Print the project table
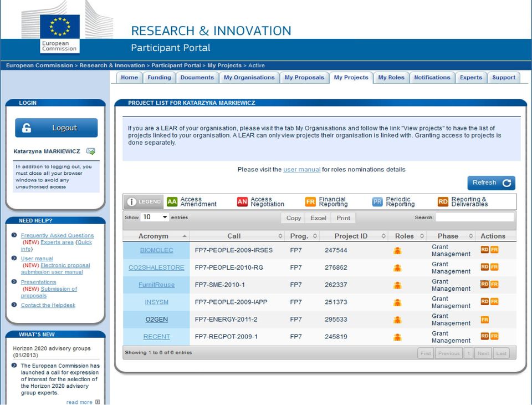Image resolution: width=532 pixels, height=405 pixels. [343, 218]
